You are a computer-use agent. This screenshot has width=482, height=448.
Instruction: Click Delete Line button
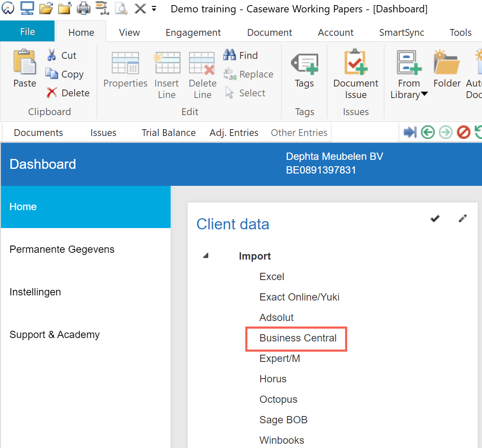pos(203,75)
